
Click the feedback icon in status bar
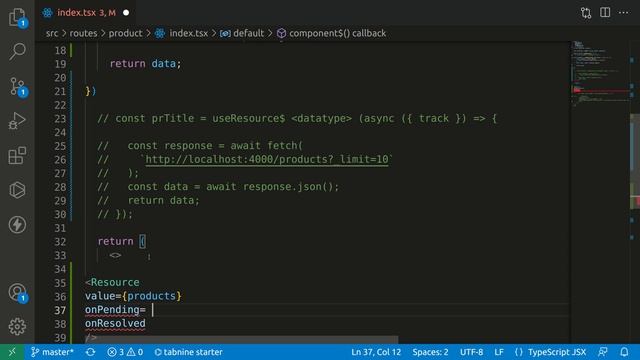[x=602, y=352]
